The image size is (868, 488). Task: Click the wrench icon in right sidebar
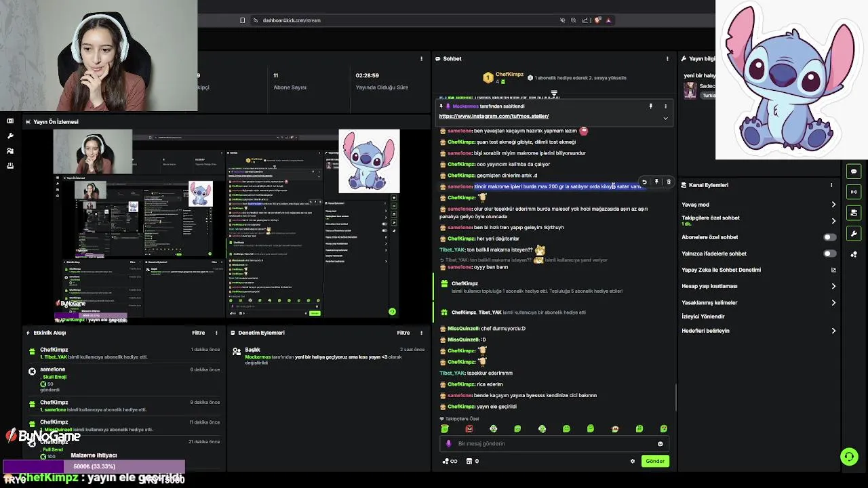coord(854,234)
